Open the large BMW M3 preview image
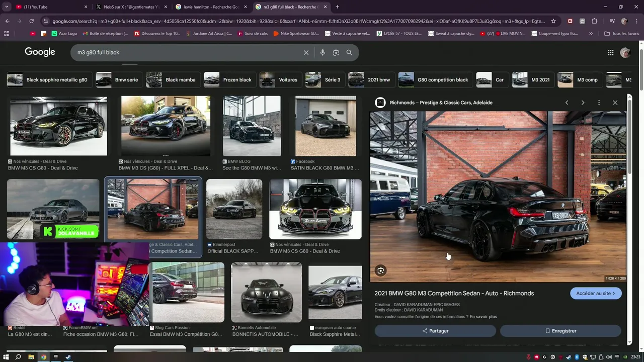 click(x=498, y=196)
